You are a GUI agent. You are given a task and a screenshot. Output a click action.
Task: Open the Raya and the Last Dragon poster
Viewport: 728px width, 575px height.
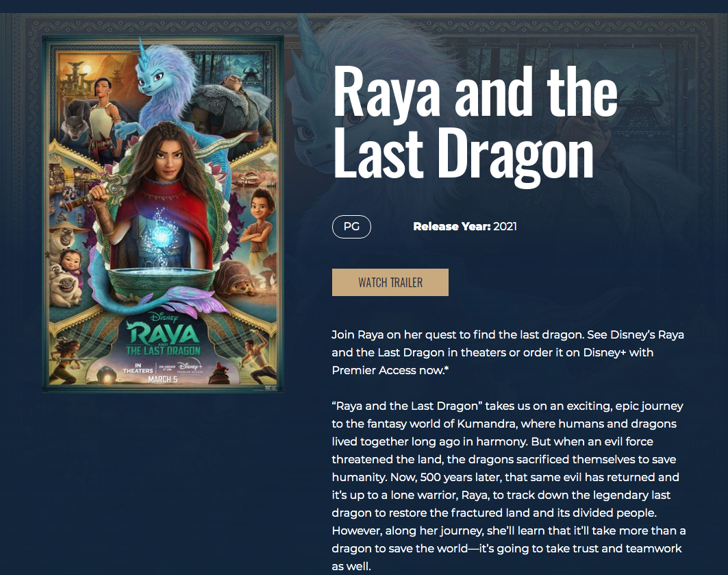pos(163,214)
